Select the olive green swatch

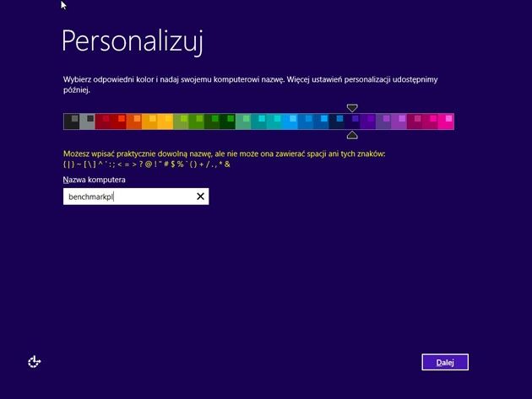181,121
